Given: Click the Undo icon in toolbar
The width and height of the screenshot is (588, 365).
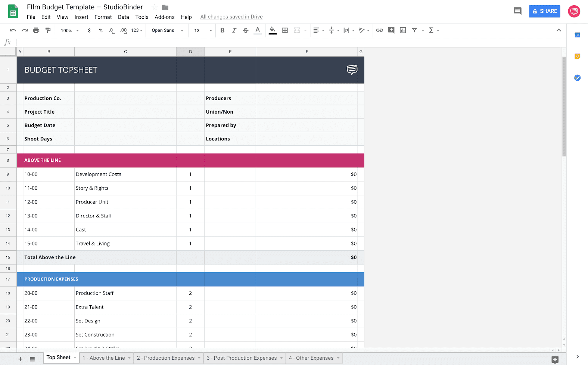Looking at the screenshot, I should (x=13, y=30).
